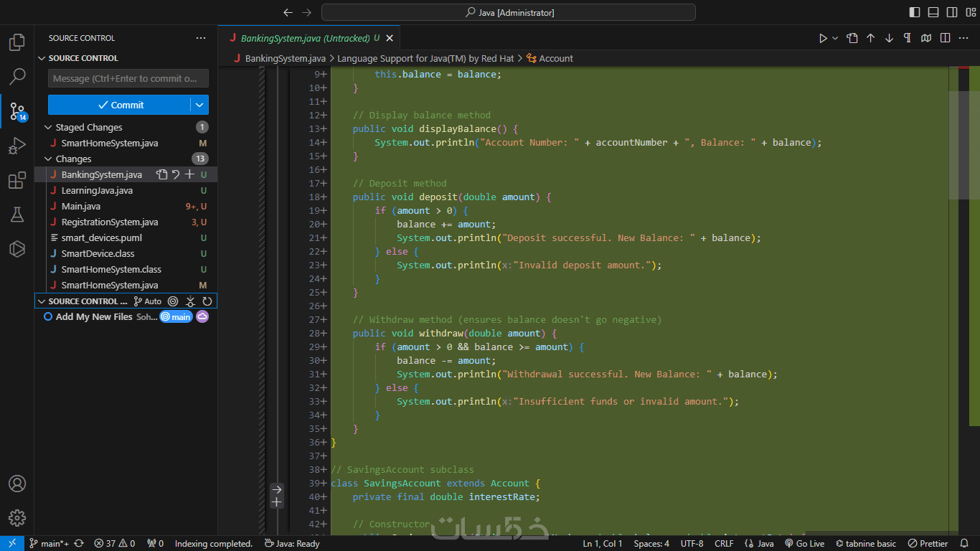Go forward using the navigation arrow
Image resolution: width=980 pixels, height=551 pixels.
click(307, 12)
